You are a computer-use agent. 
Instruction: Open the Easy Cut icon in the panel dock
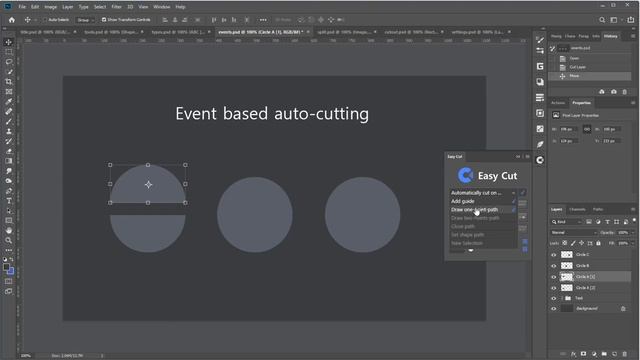click(540, 160)
